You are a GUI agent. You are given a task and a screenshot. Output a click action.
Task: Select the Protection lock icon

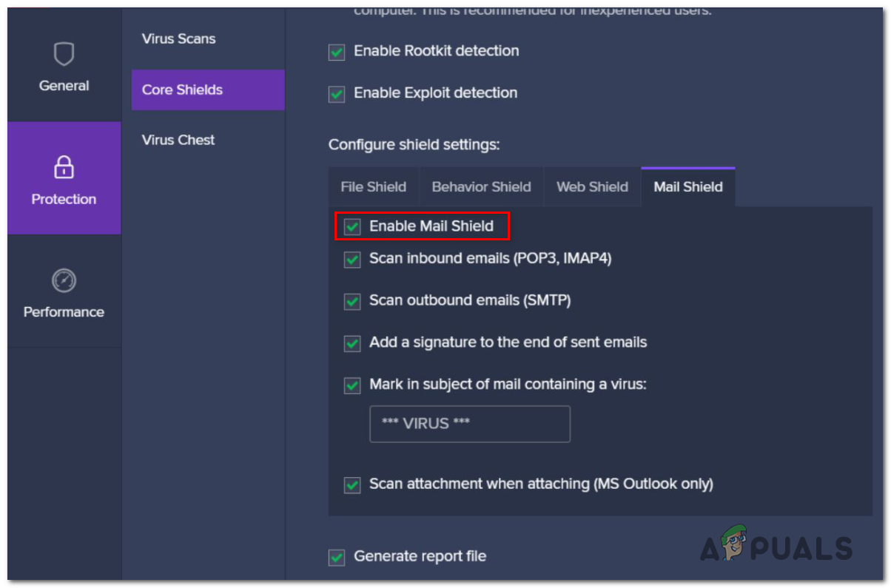(x=64, y=167)
